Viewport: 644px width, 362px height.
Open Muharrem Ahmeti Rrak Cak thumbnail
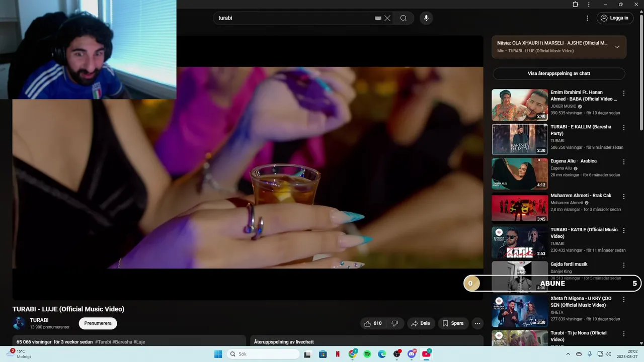(520, 208)
